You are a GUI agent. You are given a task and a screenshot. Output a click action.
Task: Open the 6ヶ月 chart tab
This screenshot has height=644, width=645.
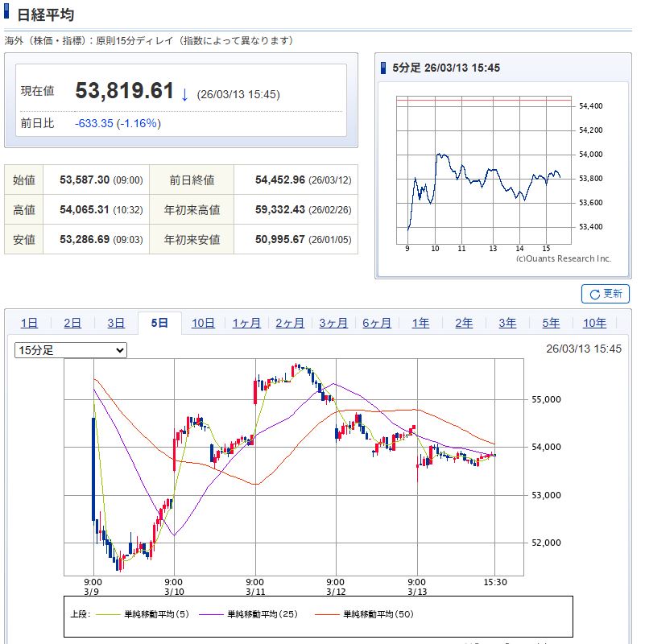point(377,323)
